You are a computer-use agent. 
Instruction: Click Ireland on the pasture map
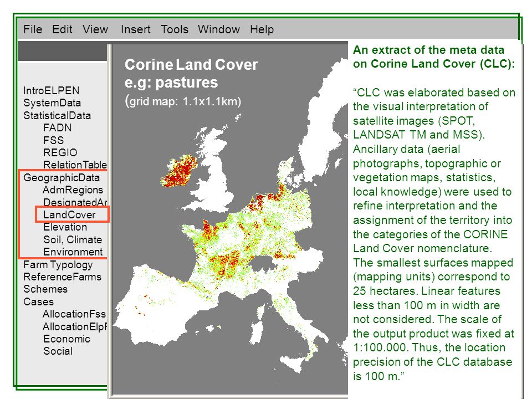click(x=179, y=171)
